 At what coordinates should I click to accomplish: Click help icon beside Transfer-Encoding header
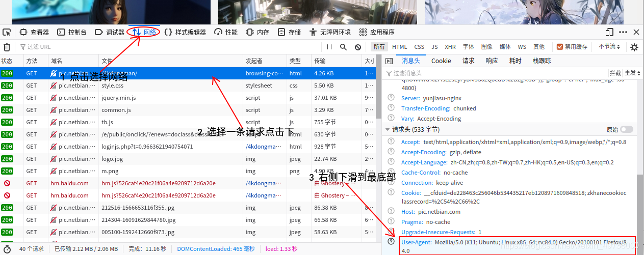tap(391, 108)
